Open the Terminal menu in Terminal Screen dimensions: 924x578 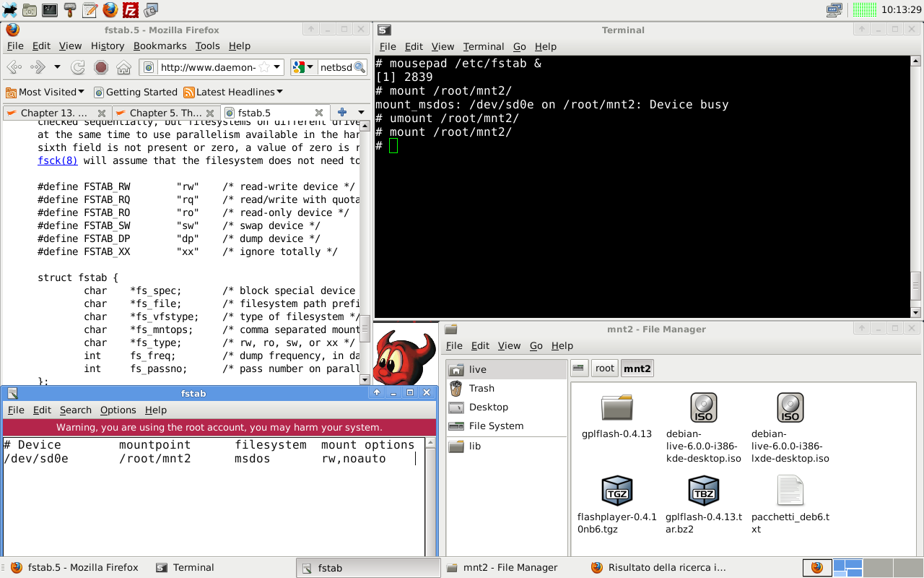click(484, 46)
